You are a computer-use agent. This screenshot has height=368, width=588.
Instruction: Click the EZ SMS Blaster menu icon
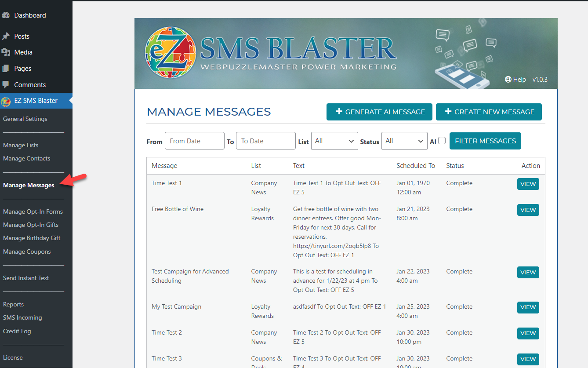(x=6, y=101)
